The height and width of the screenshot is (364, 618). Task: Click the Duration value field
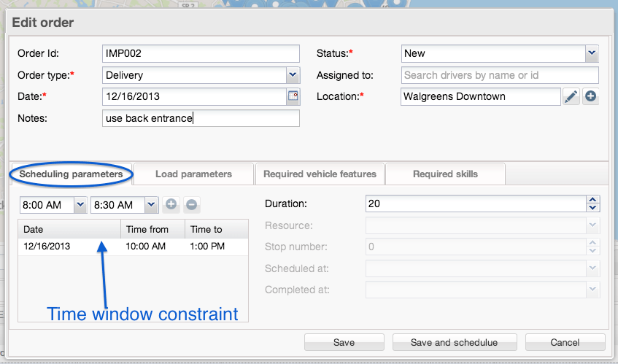476,204
